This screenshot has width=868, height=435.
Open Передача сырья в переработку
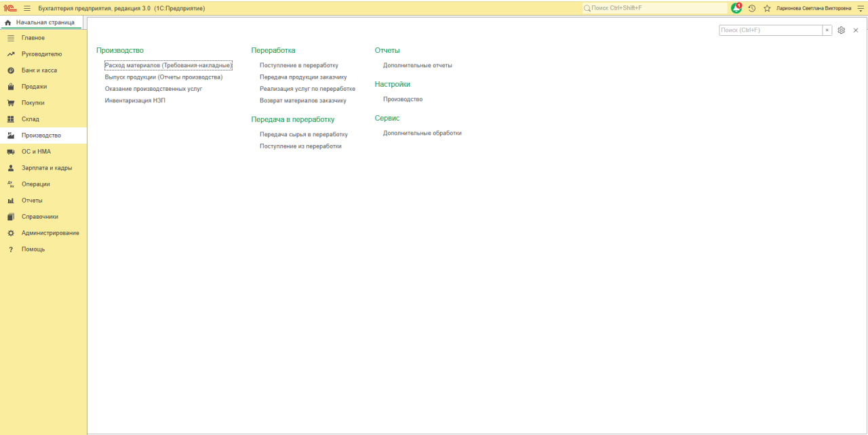coord(304,134)
